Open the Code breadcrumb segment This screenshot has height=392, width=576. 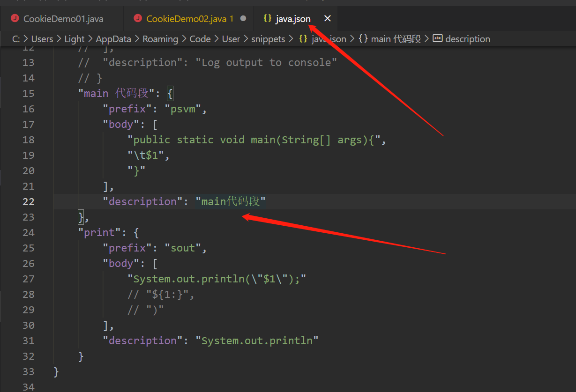tap(200, 39)
